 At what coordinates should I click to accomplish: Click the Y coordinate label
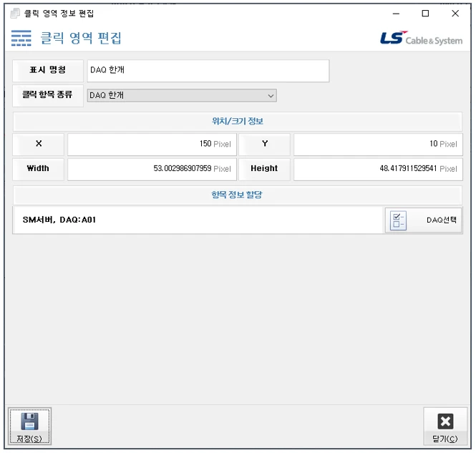(x=264, y=144)
